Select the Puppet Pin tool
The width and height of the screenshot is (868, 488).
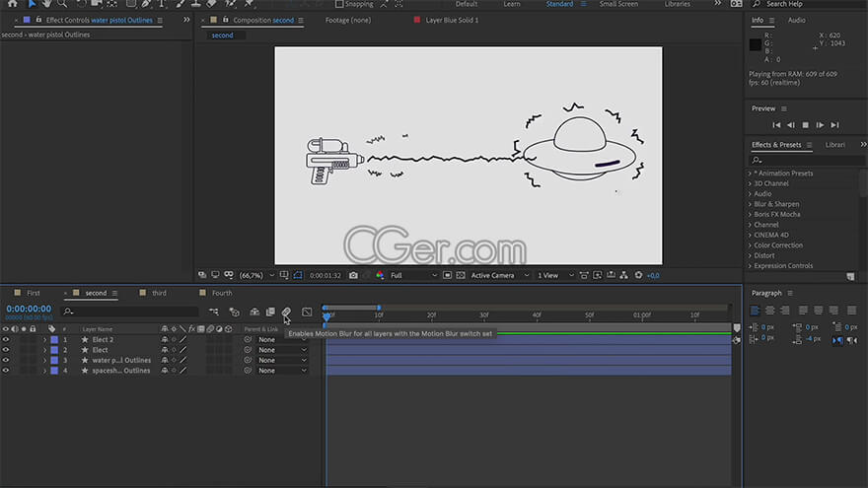click(x=250, y=3)
